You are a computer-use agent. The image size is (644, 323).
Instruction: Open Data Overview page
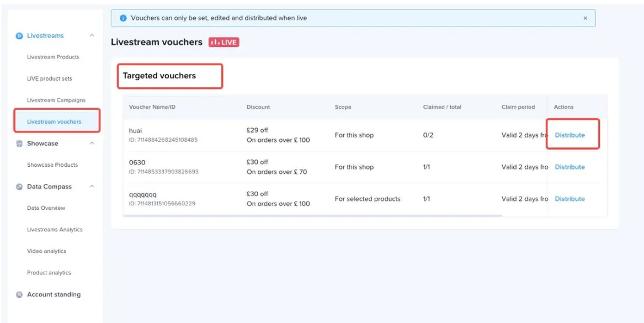46,208
